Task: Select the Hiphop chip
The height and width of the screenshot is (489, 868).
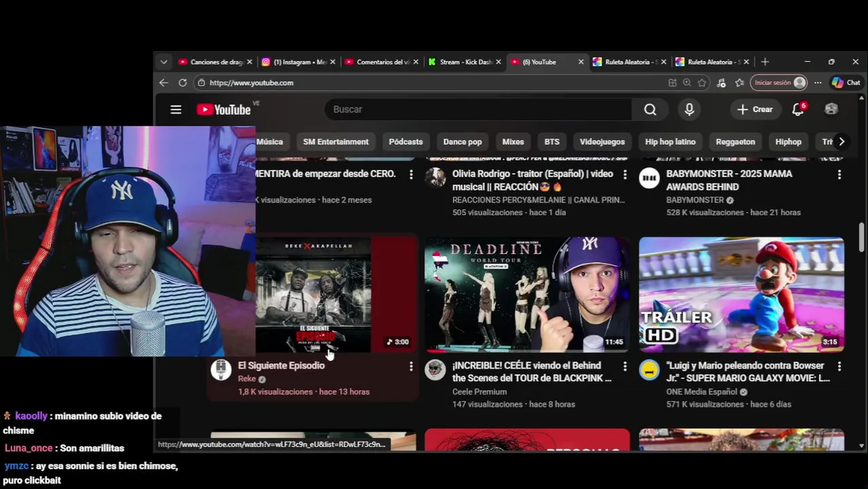Action: (x=789, y=142)
